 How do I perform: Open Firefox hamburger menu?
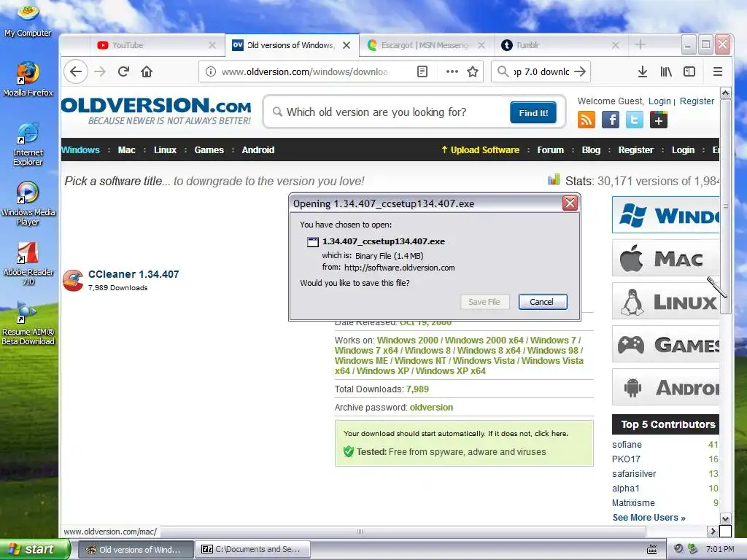point(718,71)
